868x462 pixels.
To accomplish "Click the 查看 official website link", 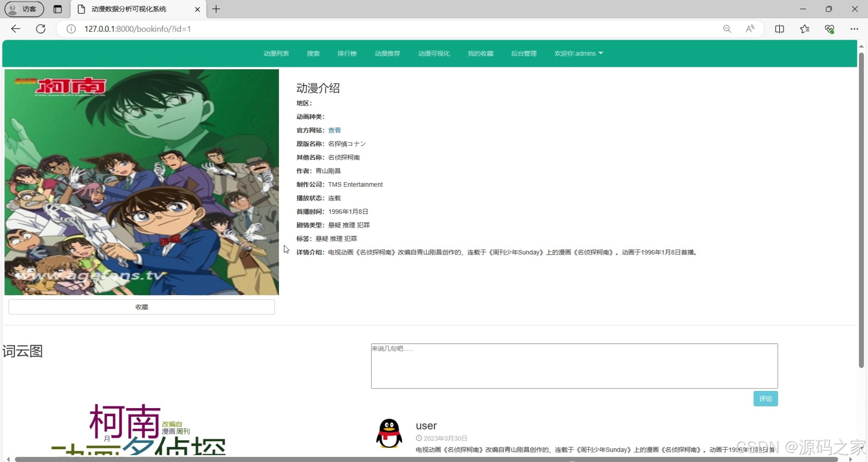I will point(334,130).
